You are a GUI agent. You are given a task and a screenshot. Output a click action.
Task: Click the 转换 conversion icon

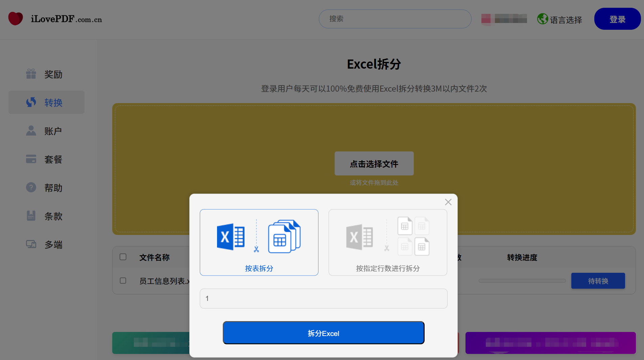pos(31,102)
